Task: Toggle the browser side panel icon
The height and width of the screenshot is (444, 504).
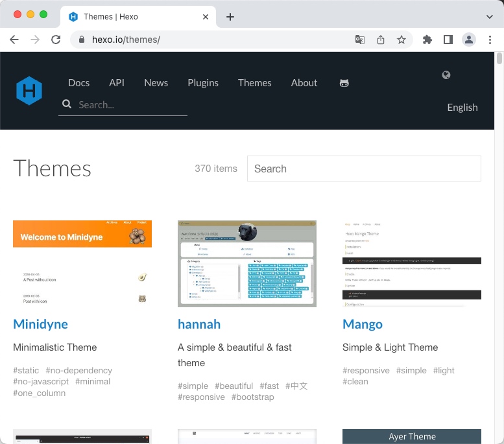Action: click(448, 40)
